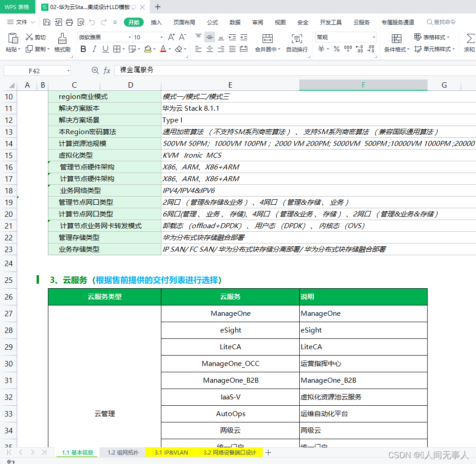Image resolution: width=476 pixels, height=464 pixels.
Task: Expand the fill color dropdown arrow
Action: click(155, 49)
